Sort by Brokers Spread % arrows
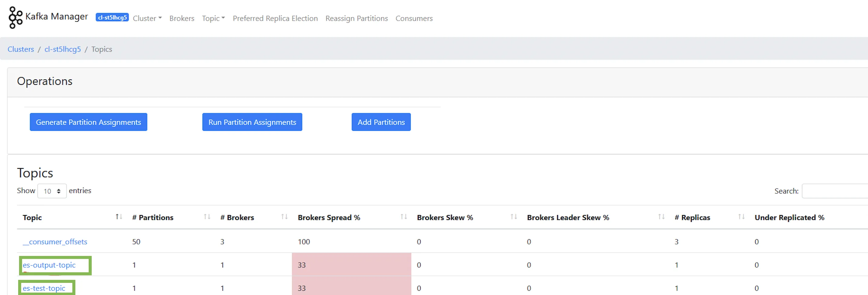This screenshot has width=868, height=295. 404,217
